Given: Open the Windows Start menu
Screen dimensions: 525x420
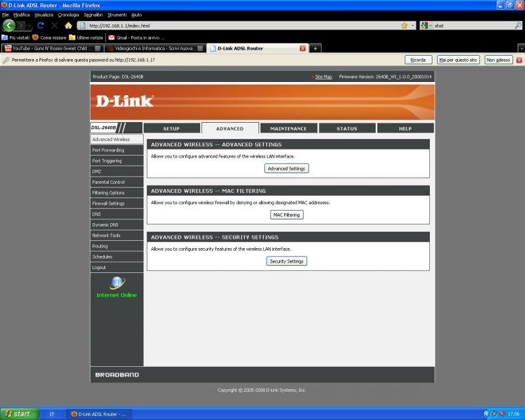Looking at the screenshot, I should (19, 414).
